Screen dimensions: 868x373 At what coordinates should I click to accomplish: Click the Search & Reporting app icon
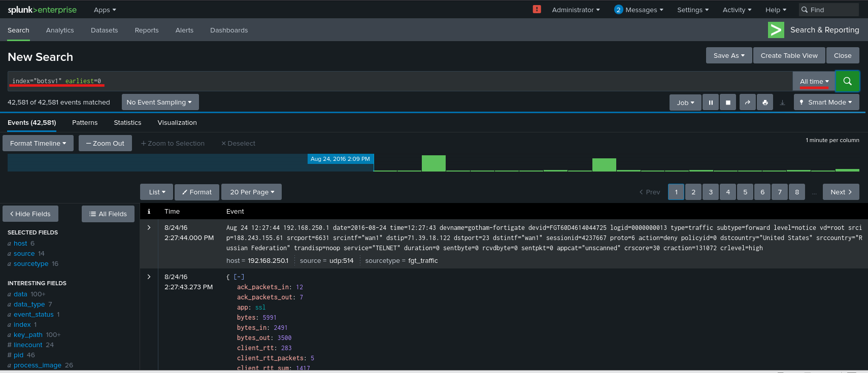(776, 30)
